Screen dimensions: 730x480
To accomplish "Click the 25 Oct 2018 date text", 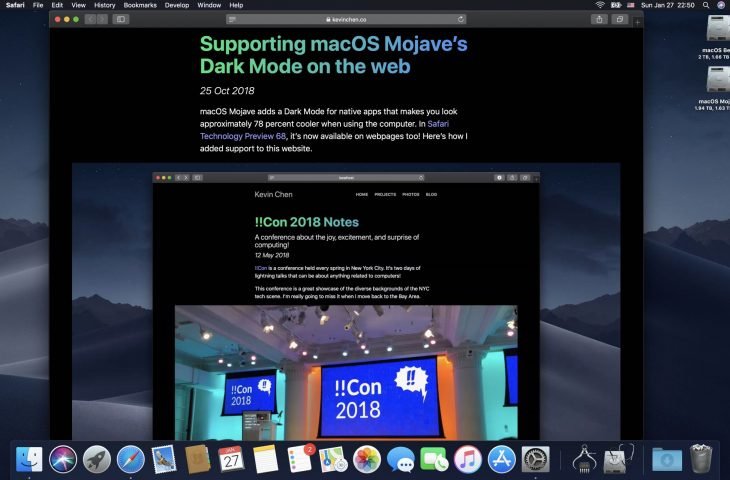I will (x=227, y=91).
